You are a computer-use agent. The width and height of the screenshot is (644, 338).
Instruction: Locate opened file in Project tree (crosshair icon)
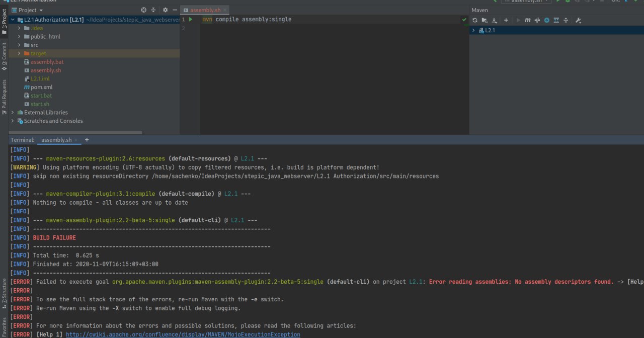[144, 10]
